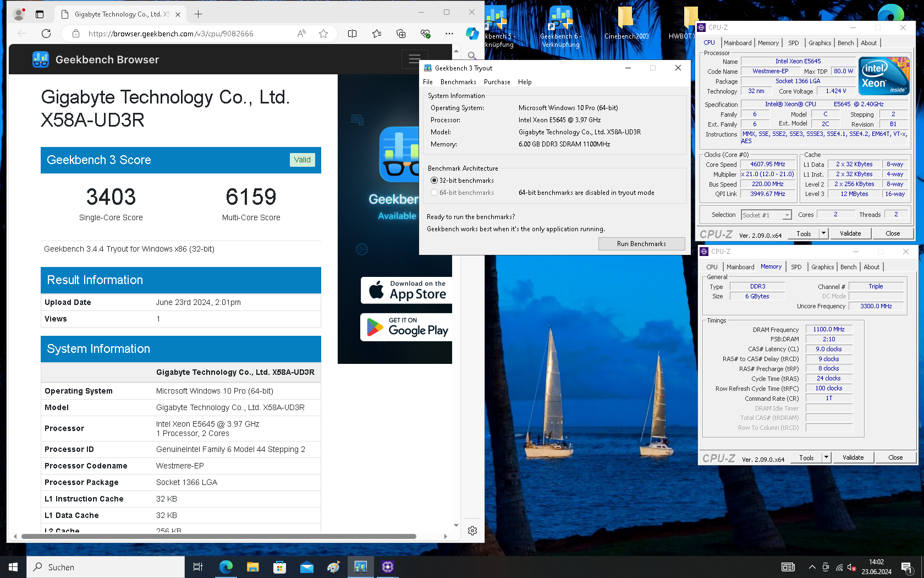Open Edge sidebar search icon
The height and width of the screenshot is (578, 924).
[472, 56]
